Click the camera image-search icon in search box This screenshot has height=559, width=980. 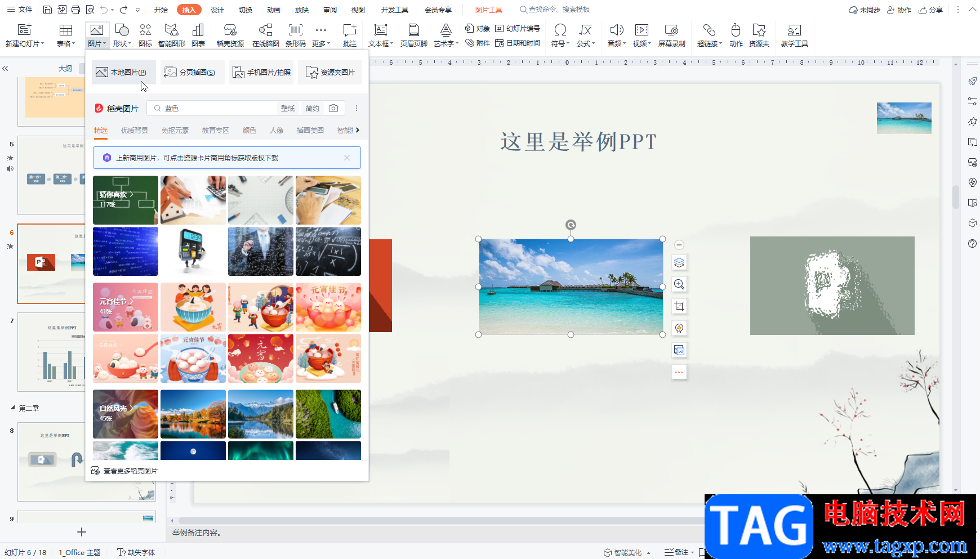333,108
